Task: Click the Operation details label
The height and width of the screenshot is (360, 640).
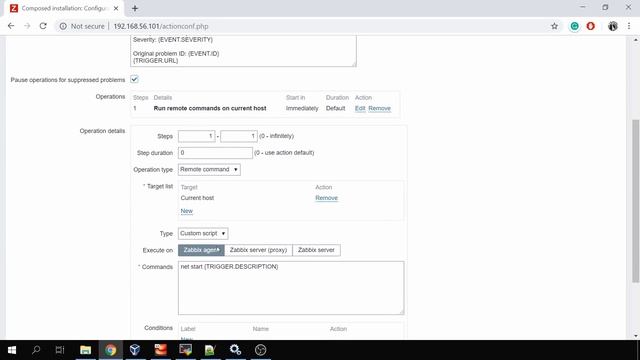Action: (x=102, y=131)
